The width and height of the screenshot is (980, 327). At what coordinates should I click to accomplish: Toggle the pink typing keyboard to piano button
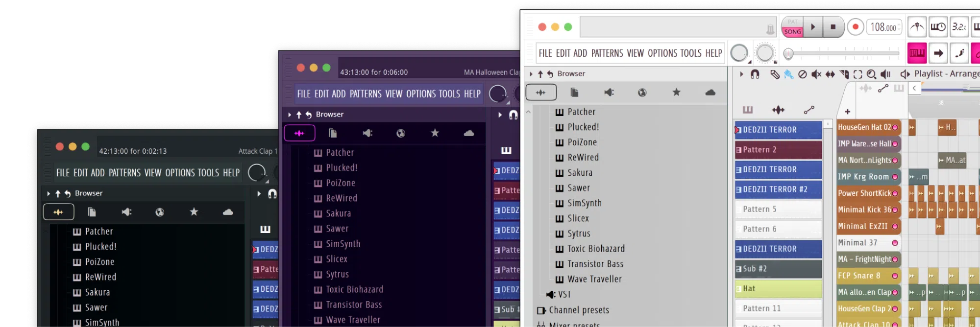coord(917,53)
